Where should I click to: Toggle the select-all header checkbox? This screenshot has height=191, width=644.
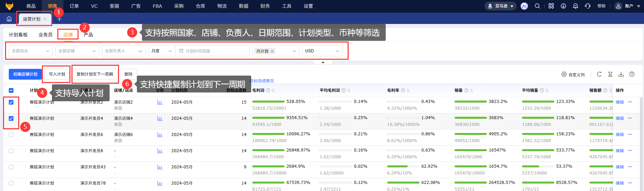11,90
